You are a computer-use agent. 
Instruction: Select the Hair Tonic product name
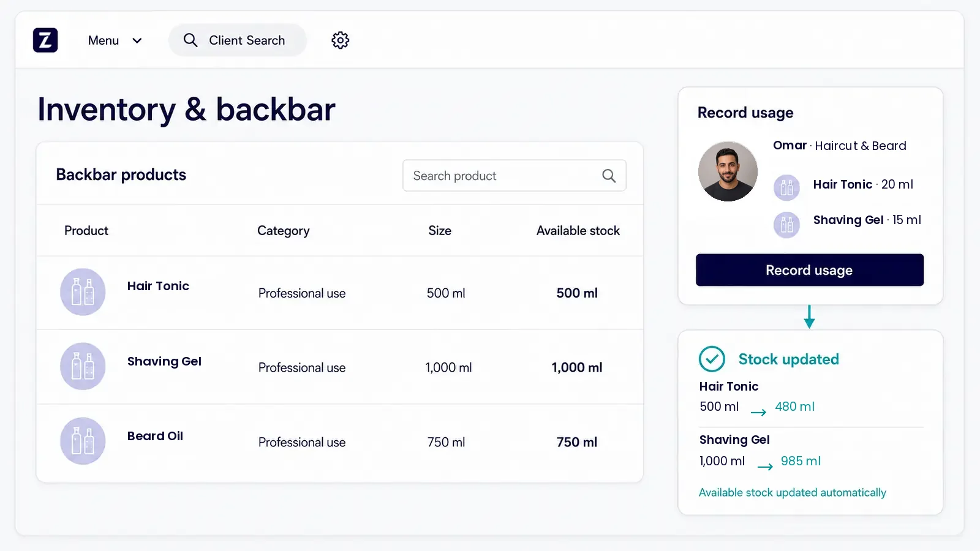click(158, 286)
